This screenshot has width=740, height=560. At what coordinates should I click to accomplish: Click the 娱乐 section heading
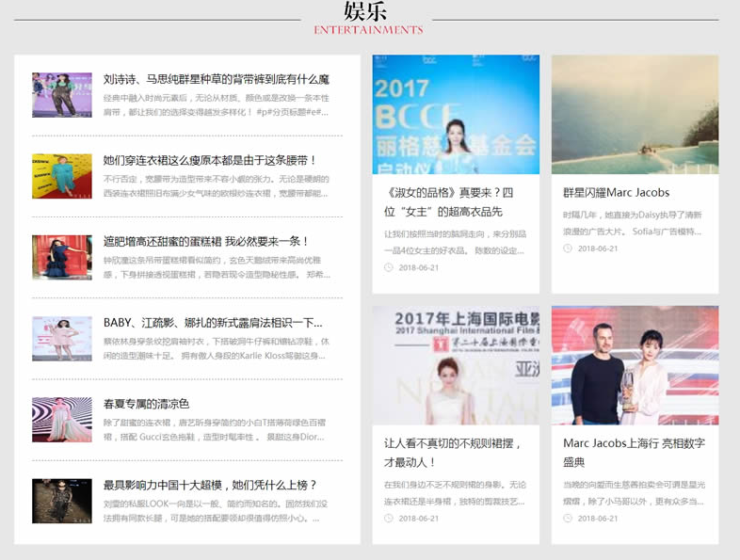tap(365, 11)
